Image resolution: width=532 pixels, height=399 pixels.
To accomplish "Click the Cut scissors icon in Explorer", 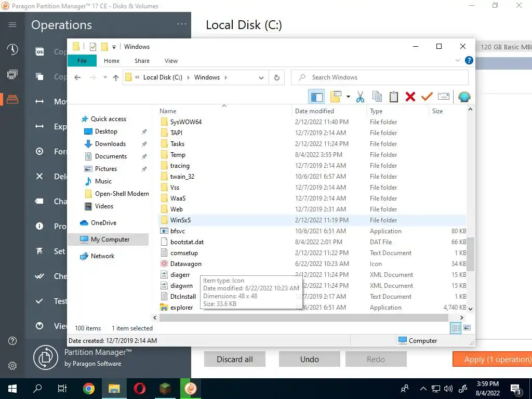I will pyautogui.click(x=360, y=97).
